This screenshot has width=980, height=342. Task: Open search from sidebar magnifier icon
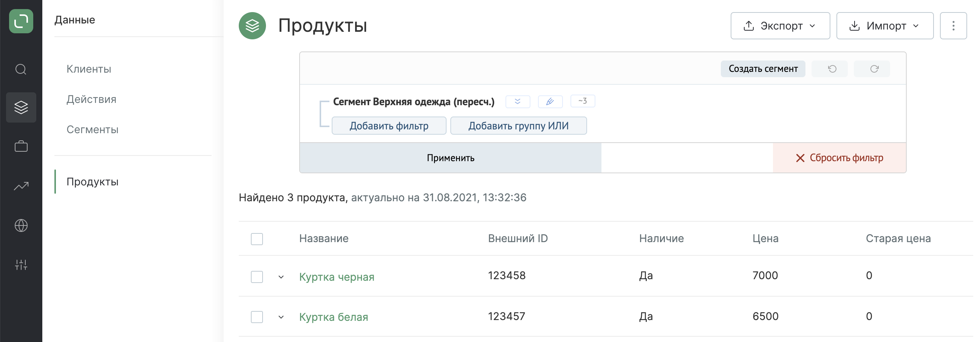(21, 69)
